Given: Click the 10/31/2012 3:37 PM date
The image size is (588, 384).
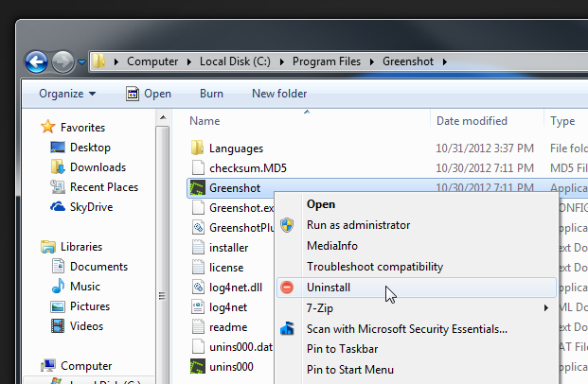Looking at the screenshot, I should click(485, 148).
